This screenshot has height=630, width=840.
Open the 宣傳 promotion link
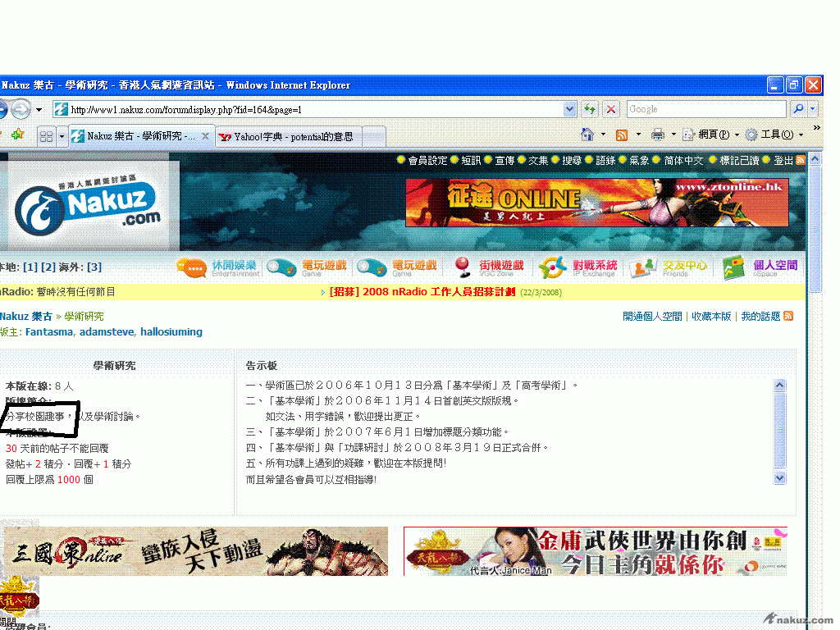pos(504,160)
